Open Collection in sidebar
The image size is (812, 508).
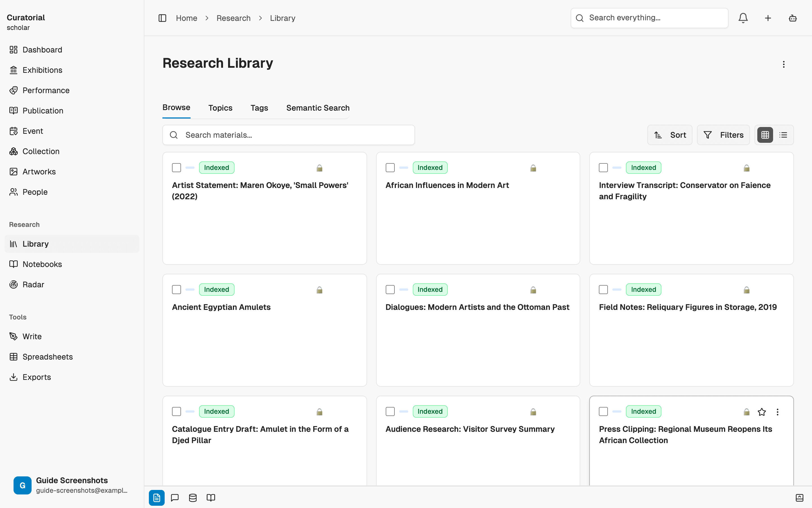pyautogui.click(x=72, y=152)
